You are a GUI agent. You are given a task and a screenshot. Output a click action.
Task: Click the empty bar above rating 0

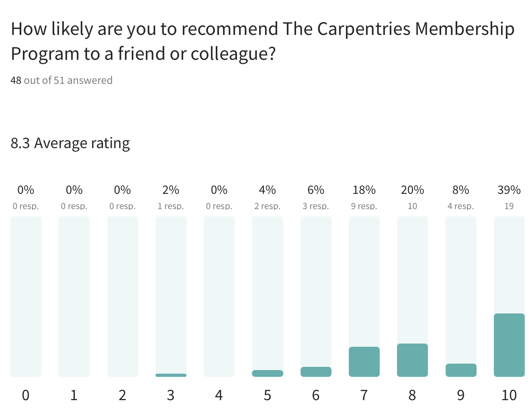(26, 296)
